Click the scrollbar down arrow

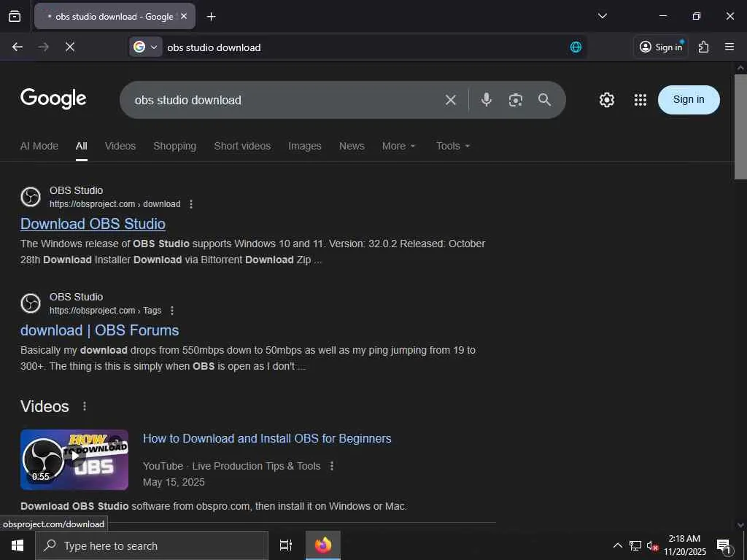tap(740, 525)
